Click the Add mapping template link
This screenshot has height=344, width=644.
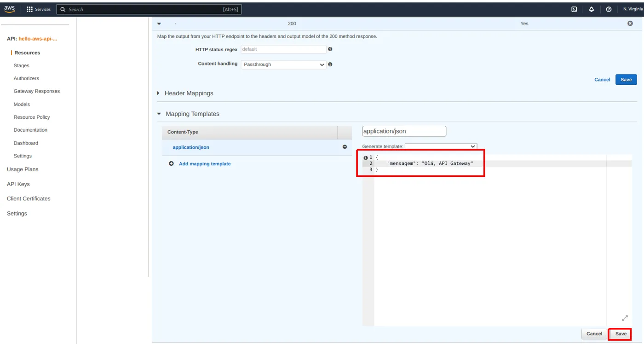[205, 163]
